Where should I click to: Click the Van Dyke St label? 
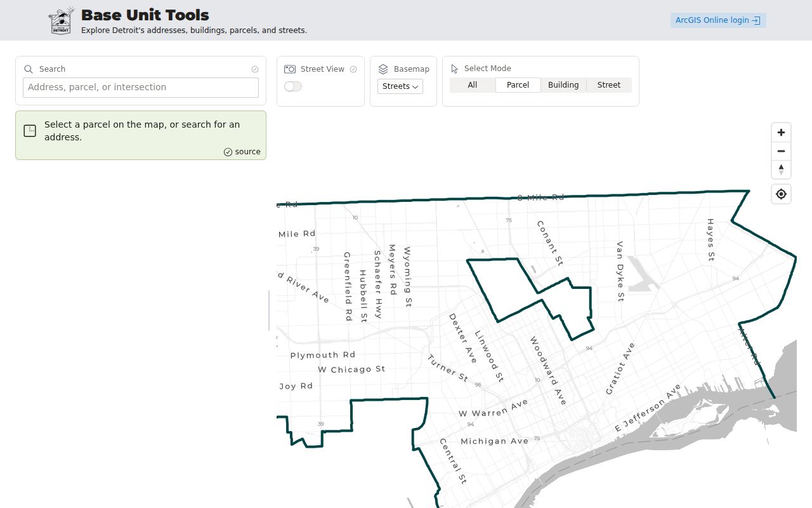click(620, 271)
